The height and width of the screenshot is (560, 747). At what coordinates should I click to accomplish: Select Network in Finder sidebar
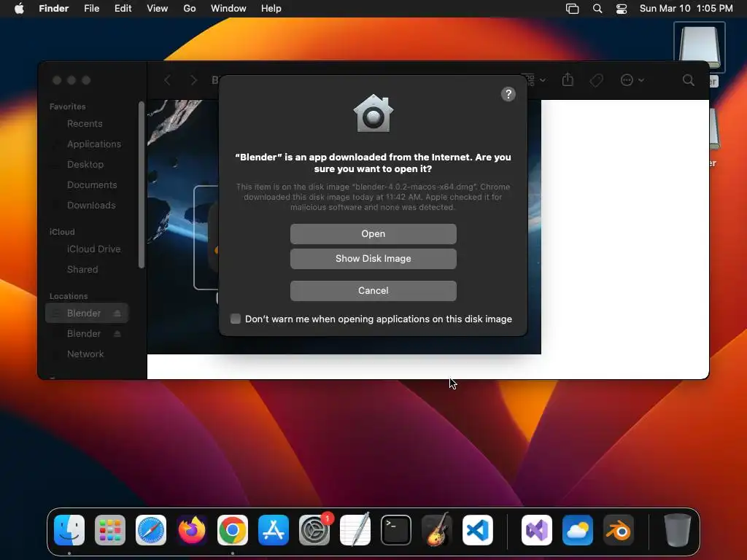coord(85,354)
